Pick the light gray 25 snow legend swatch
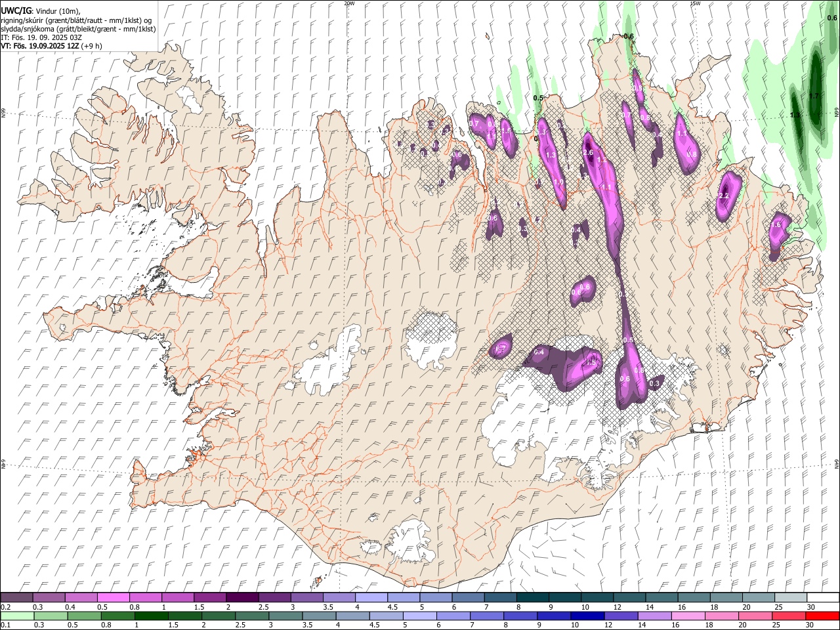The image size is (840, 630). [x=791, y=598]
